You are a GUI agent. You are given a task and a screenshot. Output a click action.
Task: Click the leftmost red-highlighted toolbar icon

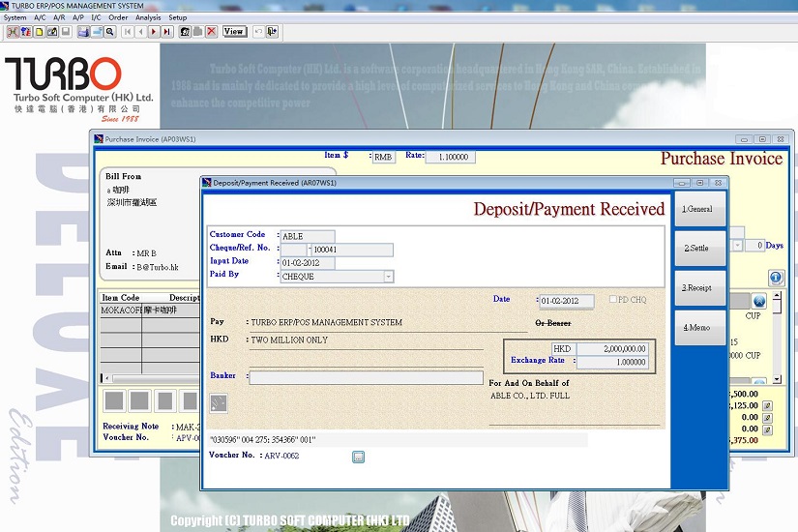pyautogui.click(x=13, y=32)
